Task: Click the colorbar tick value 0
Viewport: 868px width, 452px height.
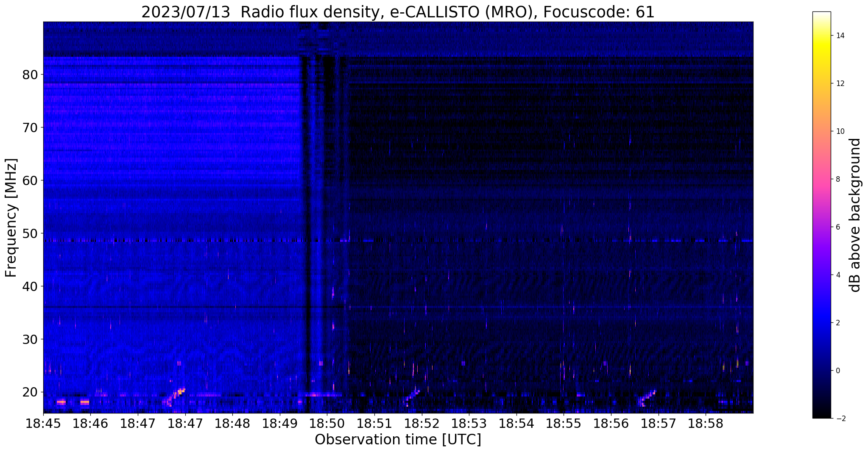Action: (x=837, y=371)
